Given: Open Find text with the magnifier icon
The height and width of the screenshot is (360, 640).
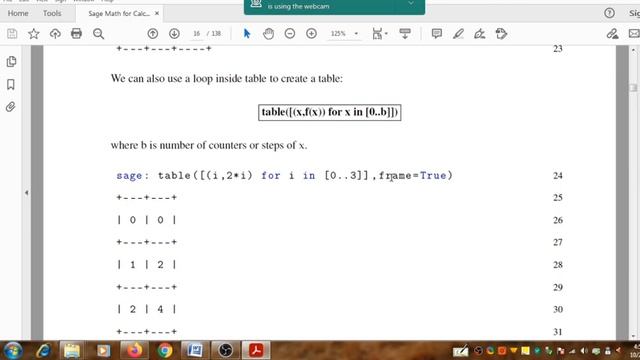Looking at the screenshot, I should pos(98,33).
